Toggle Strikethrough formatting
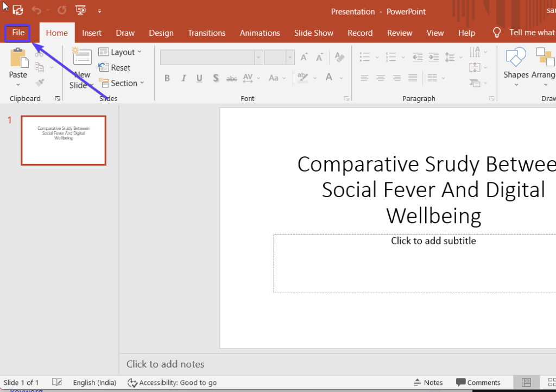Viewport: 556px width, 392px height. [231, 78]
